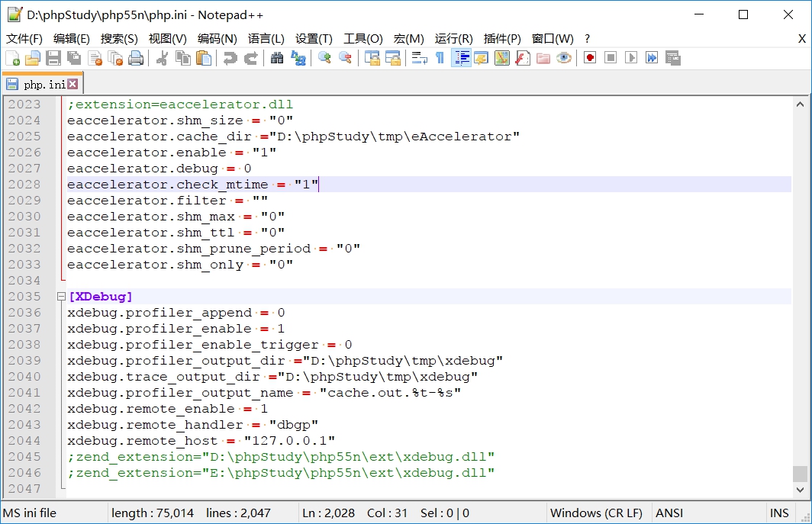
Task: Open the 搜索(S) menu
Action: [x=119, y=39]
